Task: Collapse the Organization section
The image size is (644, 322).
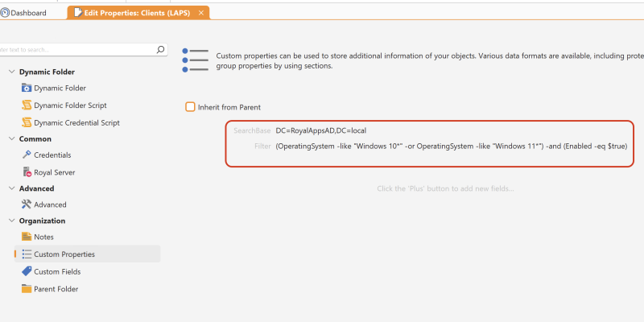Action: tap(11, 221)
